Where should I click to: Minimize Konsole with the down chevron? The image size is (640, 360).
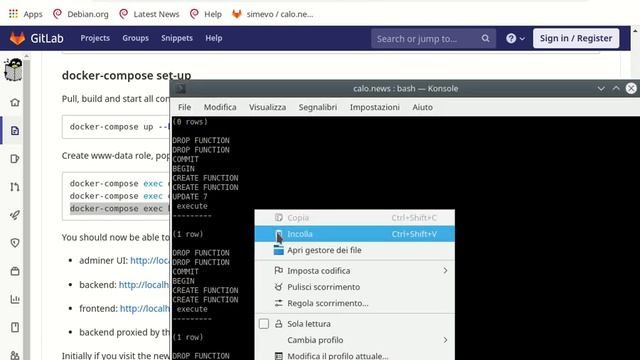(x=601, y=89)
